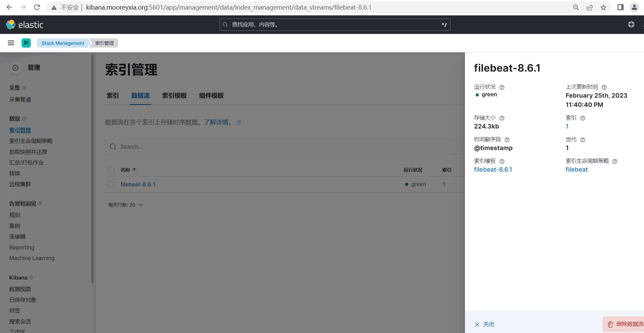The image size is (644, 333).
Task: Open the green default space avatar
Action: point(26,43)
